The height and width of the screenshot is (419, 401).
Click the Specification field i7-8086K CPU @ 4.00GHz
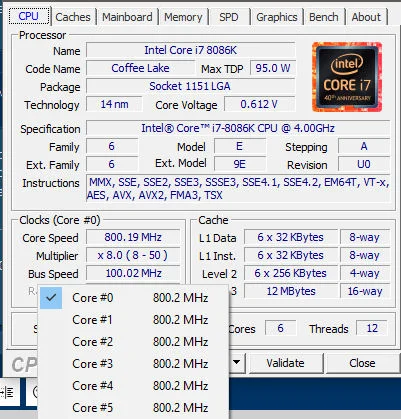point(238,128)
